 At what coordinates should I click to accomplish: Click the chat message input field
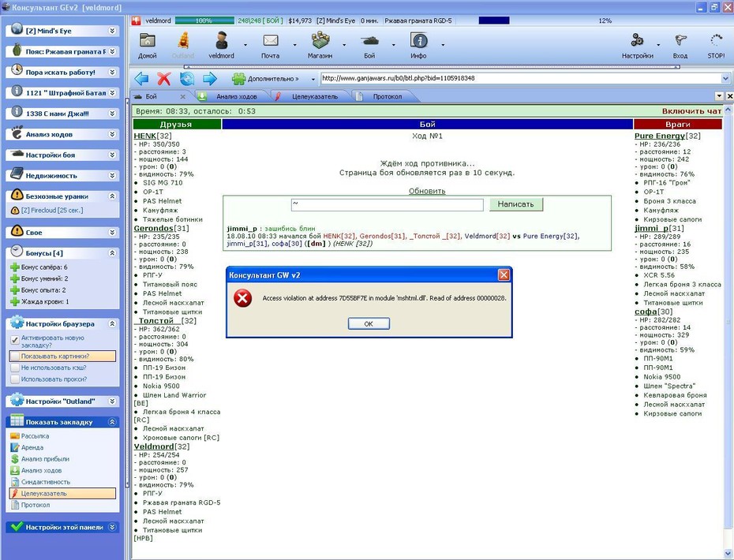click(x=388, y=204)
